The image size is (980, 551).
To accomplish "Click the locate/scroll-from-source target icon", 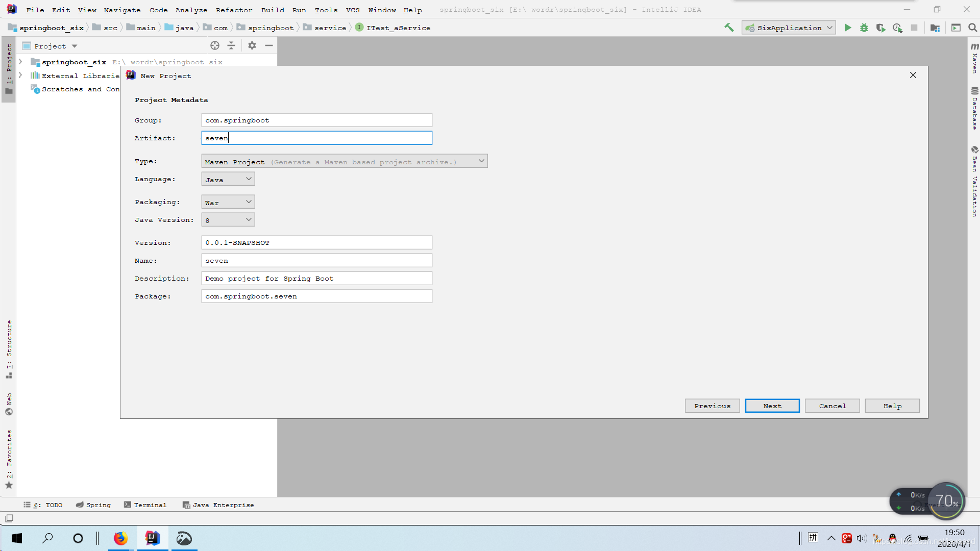I will tap(215, 45).
